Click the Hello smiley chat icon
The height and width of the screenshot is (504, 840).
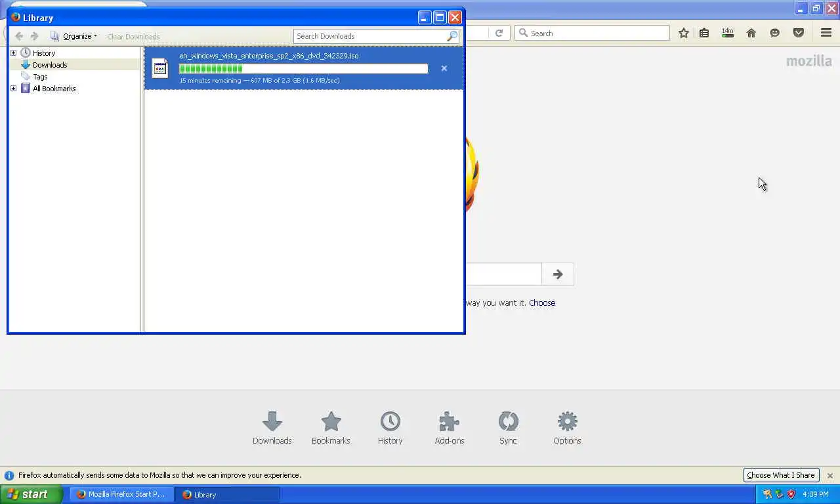[x=775, y=33]
